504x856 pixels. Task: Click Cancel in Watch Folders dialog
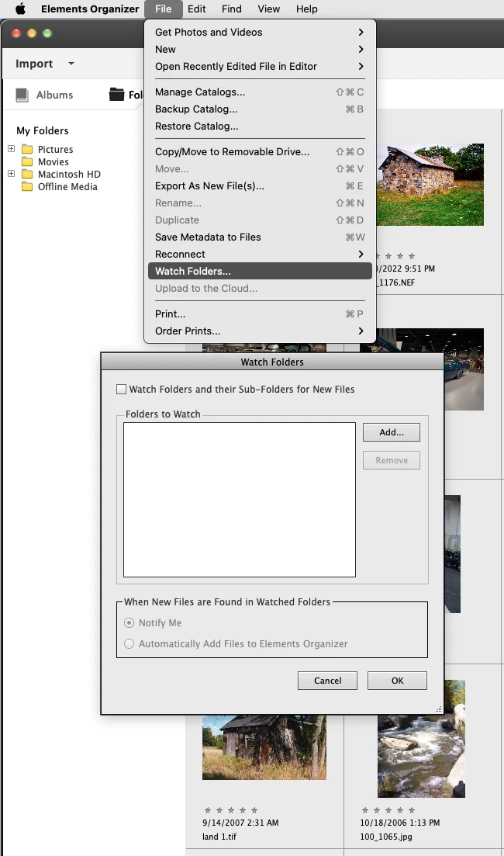(327, 681)
